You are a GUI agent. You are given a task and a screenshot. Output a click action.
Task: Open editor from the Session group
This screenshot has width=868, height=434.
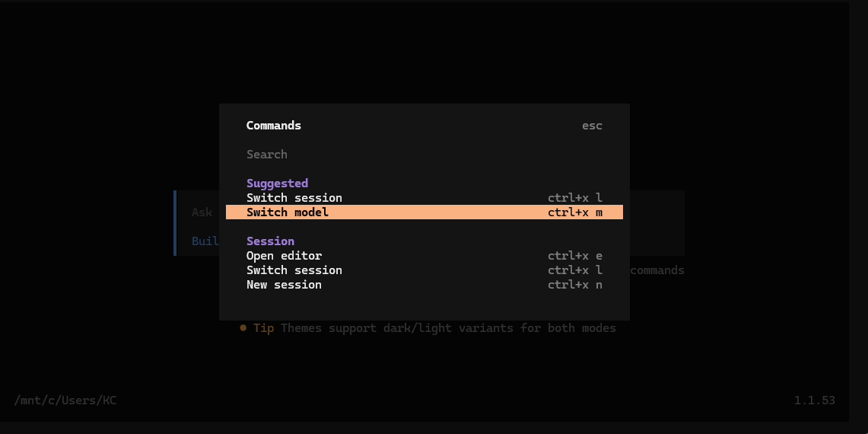284,256
